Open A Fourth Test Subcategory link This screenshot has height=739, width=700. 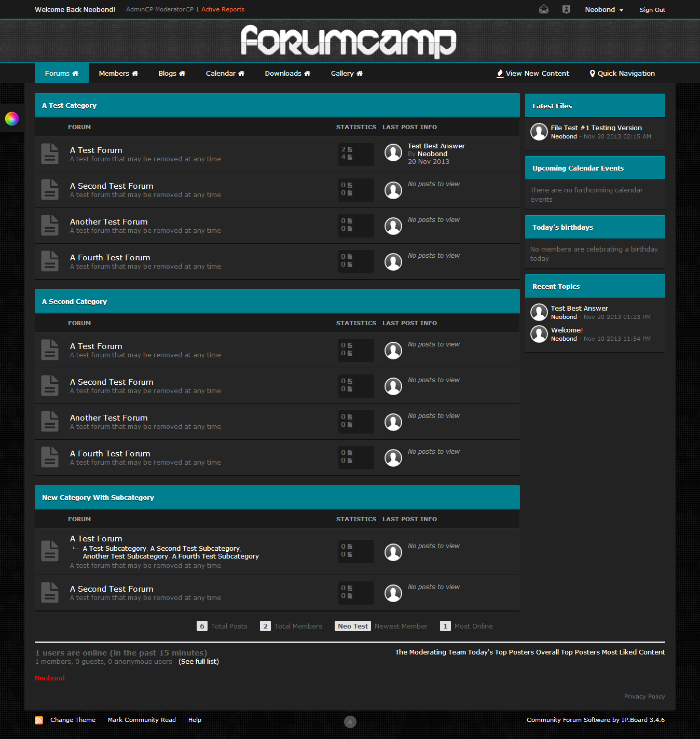point(215,556)
